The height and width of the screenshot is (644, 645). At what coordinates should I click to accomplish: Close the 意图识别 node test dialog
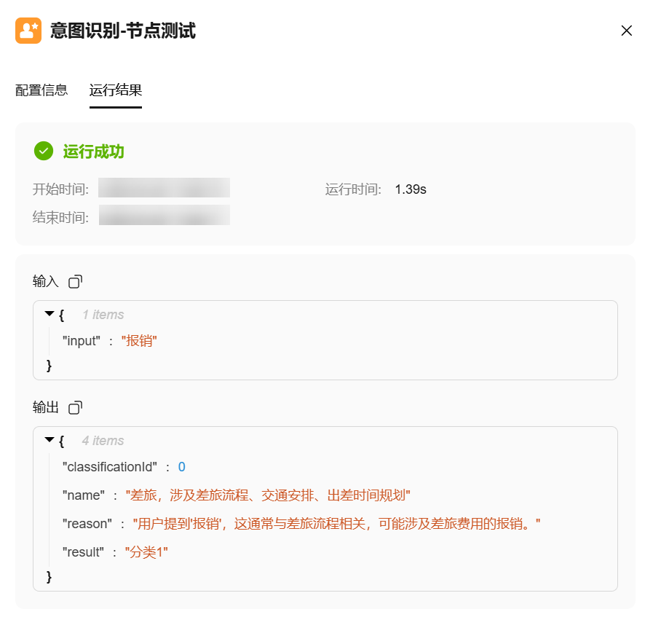tap(626, 31)
